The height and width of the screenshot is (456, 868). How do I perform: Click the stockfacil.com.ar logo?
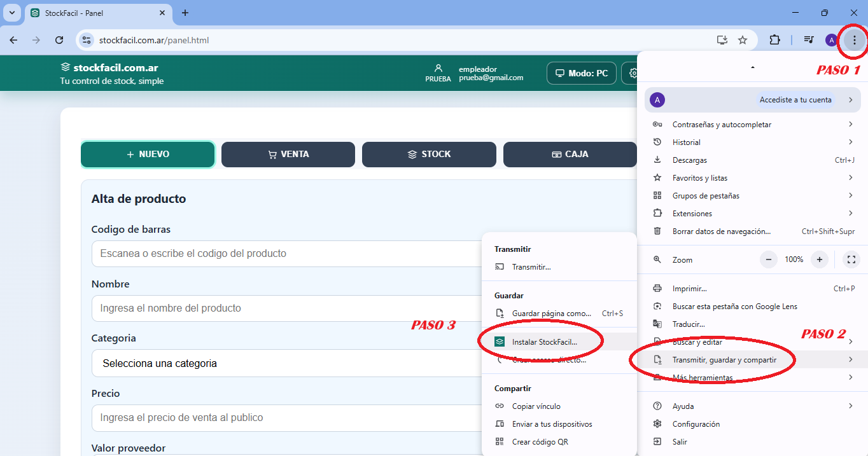(x=109, y=67)
